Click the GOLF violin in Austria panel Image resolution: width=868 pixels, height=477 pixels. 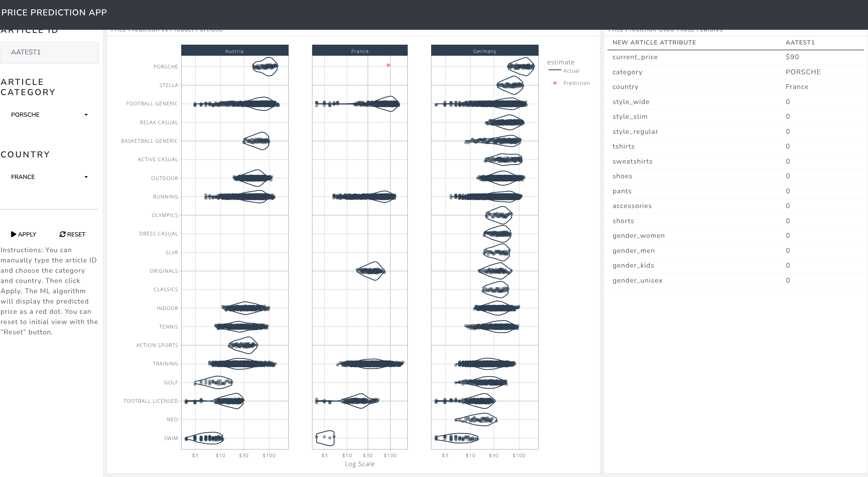click(x=214, y=382)
